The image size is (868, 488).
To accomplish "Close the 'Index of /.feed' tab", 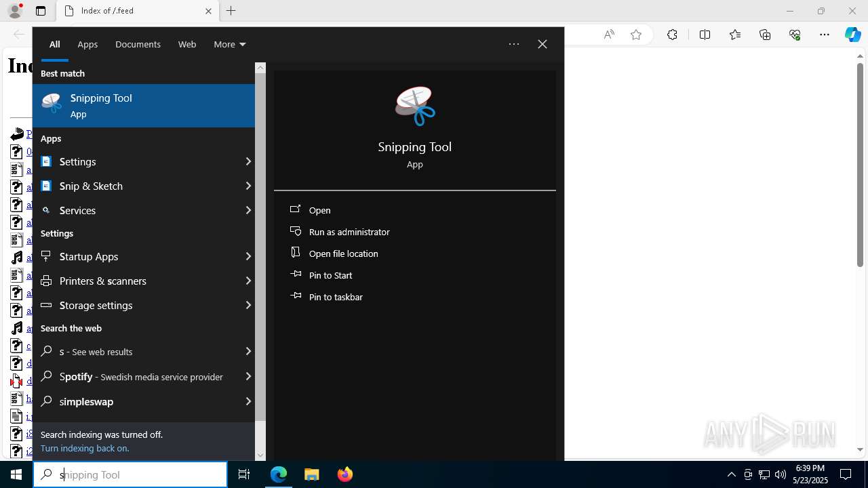I will point(208,11).
